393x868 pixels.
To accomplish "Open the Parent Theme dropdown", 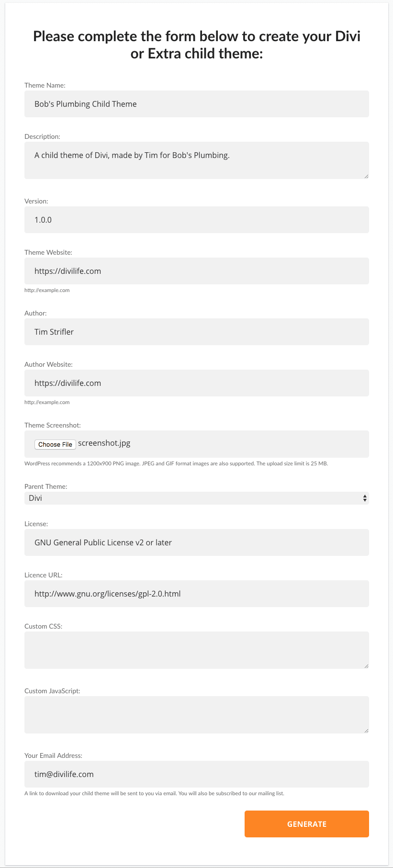I will point(196,498).
